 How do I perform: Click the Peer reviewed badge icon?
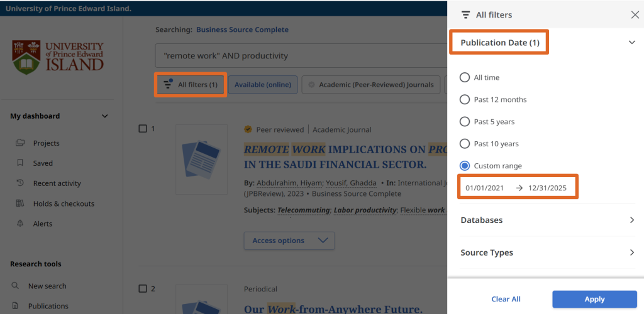pos(248,129)
